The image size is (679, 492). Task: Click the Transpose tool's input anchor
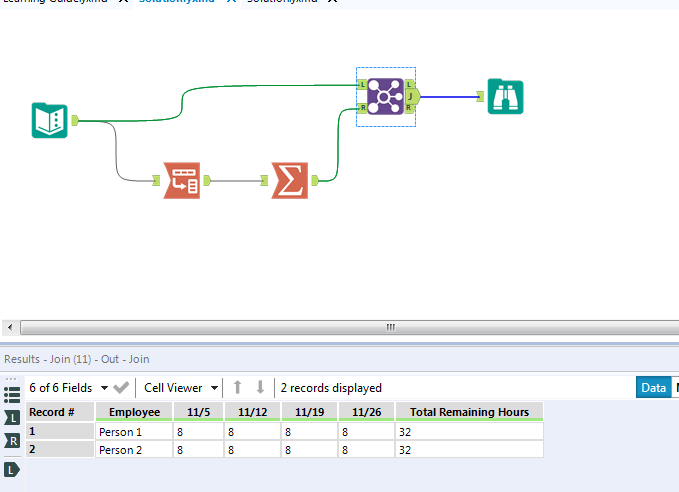[156, 180]
